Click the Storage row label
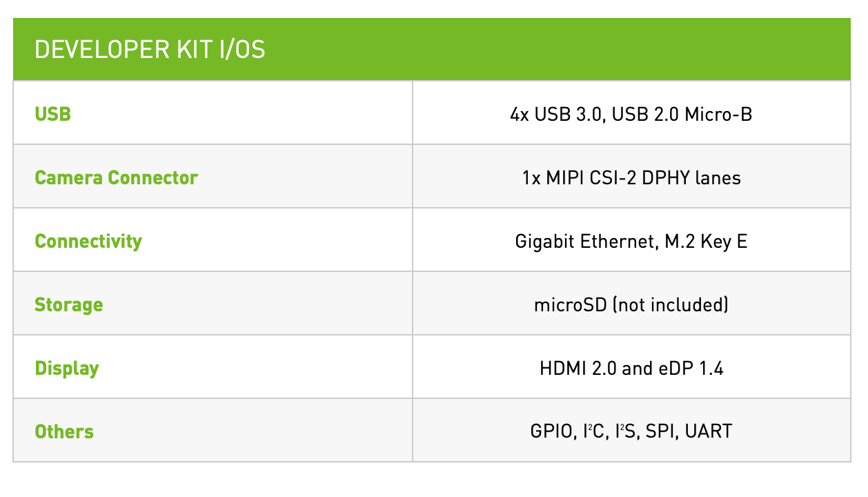This screenshot has height=497, width=868. click(68, 304)
